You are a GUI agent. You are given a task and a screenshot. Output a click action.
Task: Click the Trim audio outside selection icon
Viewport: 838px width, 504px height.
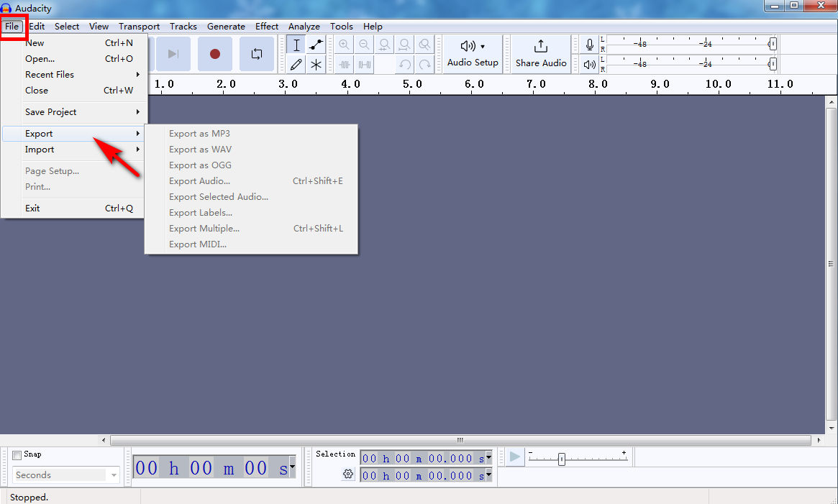point(344,65)
